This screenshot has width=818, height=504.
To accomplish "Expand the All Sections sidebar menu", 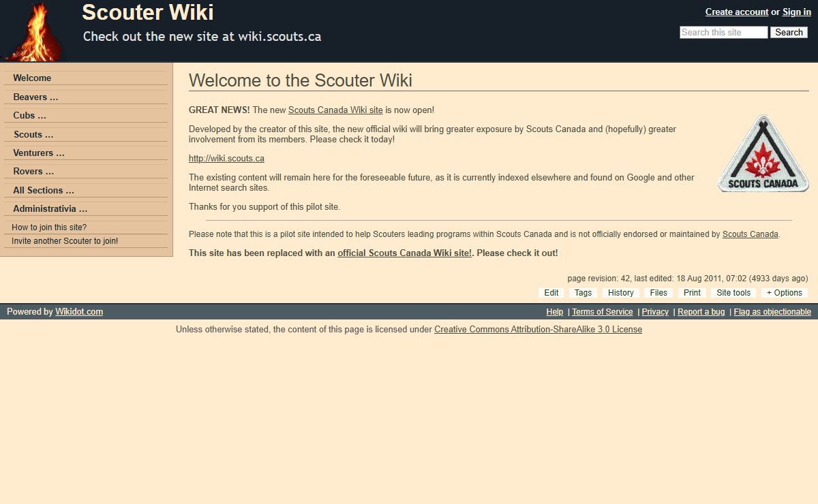I will tap(86, 191).
